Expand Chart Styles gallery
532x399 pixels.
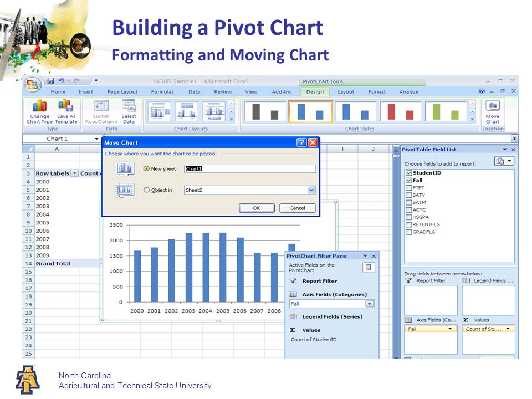point(472,119)
